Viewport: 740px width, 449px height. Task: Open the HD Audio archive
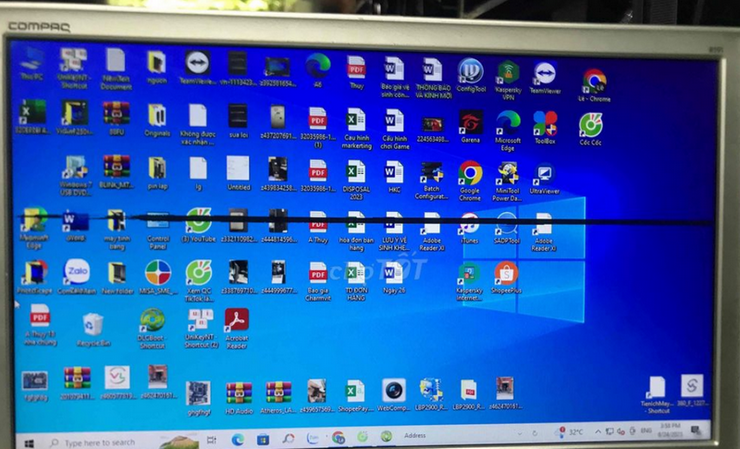click(x=239, y=398)
